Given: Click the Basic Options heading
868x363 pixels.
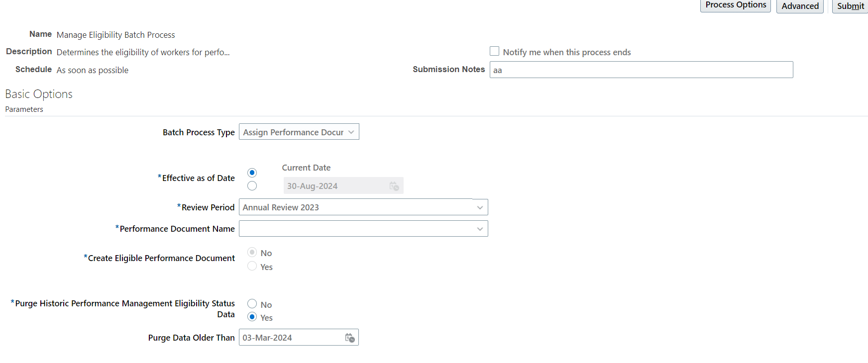Looking at the screenshot, I should pyautogui.click(x=39, y=94).
